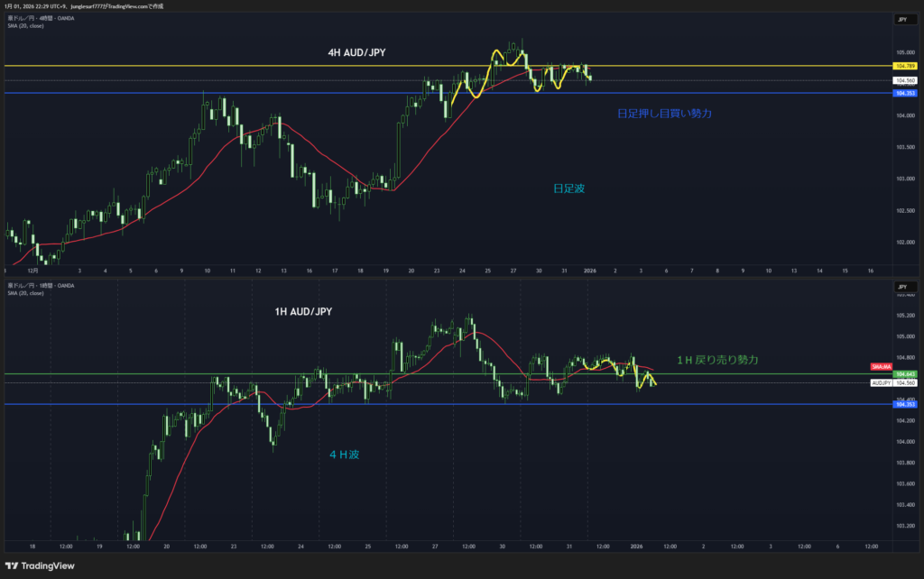Select the green '1H 戻り売り勢力' text label
The width and height of the screenshot is (924, 579).
[717, 360]
